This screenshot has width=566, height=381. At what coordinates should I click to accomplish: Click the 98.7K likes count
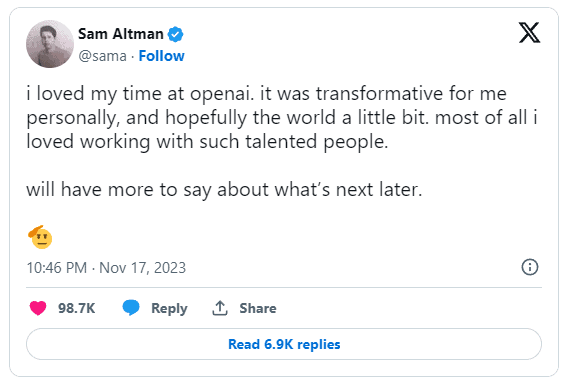tap(77, 308)
